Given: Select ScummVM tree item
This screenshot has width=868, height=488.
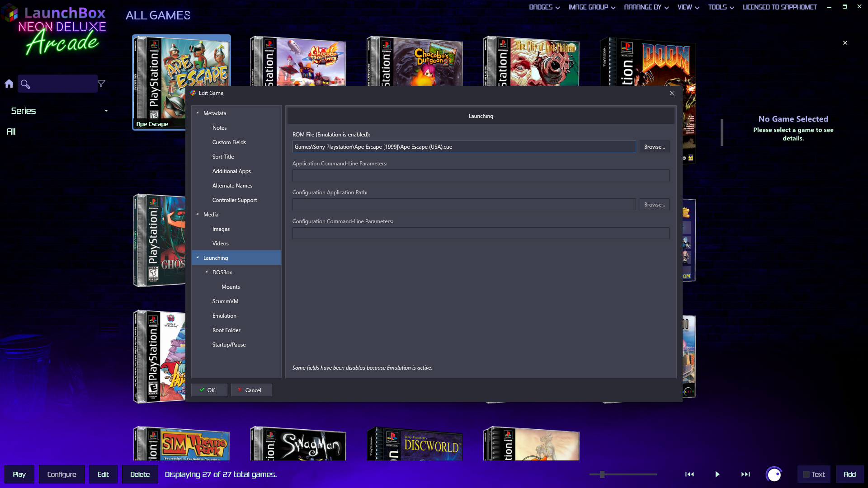Looking at the screenshot, I should (225, 301).
